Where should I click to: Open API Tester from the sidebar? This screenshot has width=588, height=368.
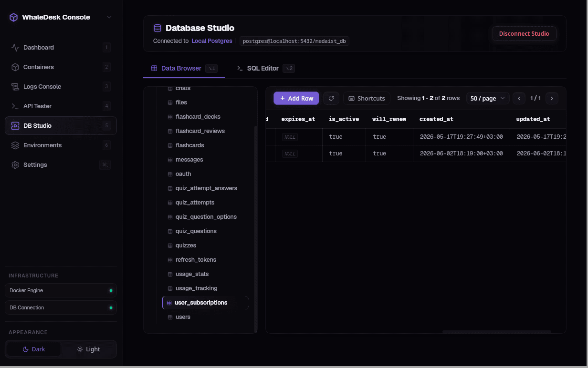pos(61,106)
